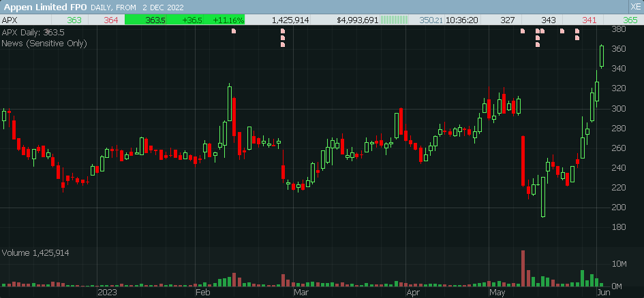Click the green market depth bar indicator

395,20
